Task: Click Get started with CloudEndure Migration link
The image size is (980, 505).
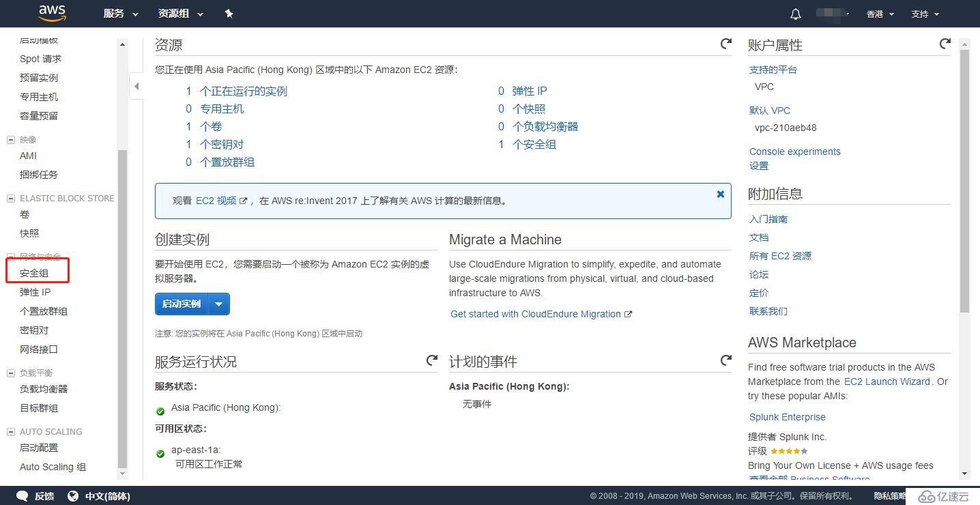Action: (x=536, y=314)
